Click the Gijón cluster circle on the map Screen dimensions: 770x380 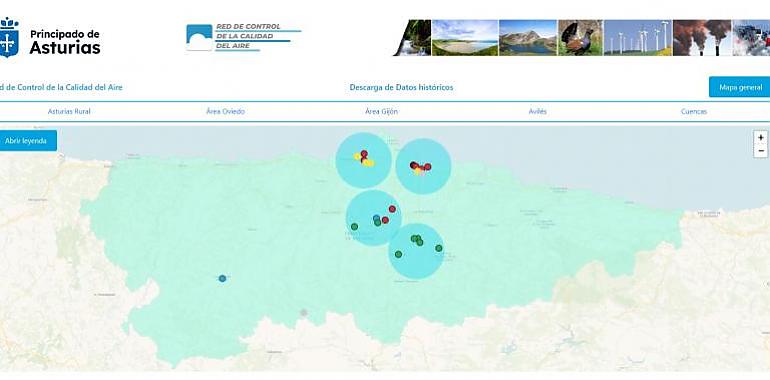tap(423, 166)
